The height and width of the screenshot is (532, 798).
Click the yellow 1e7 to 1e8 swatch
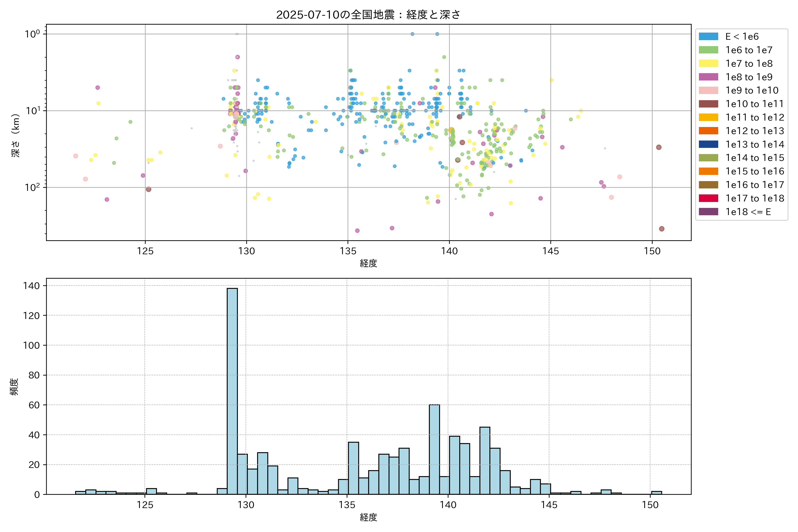click(708, 63)
